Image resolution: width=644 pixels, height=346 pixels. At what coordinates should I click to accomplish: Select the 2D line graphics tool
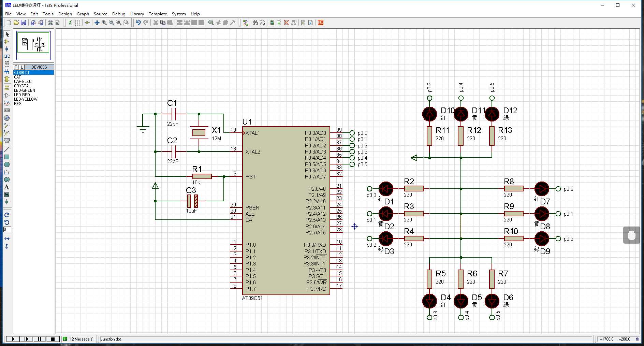point(7,149)
